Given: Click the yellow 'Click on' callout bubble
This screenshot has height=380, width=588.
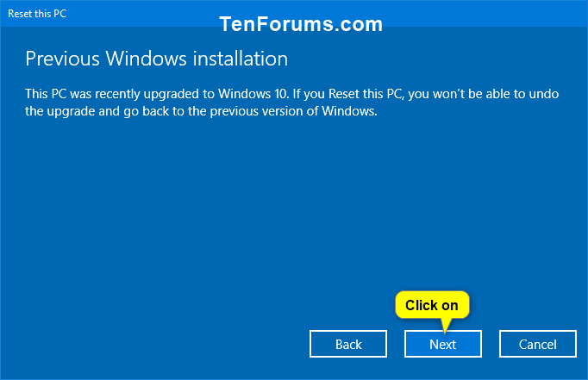Looking at the screenshot, I should coord(432,305).
